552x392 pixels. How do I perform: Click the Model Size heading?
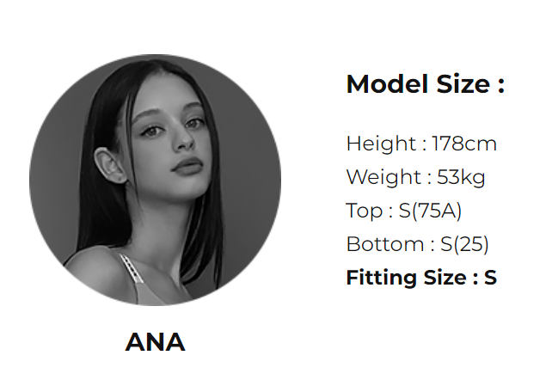point(426,83)
